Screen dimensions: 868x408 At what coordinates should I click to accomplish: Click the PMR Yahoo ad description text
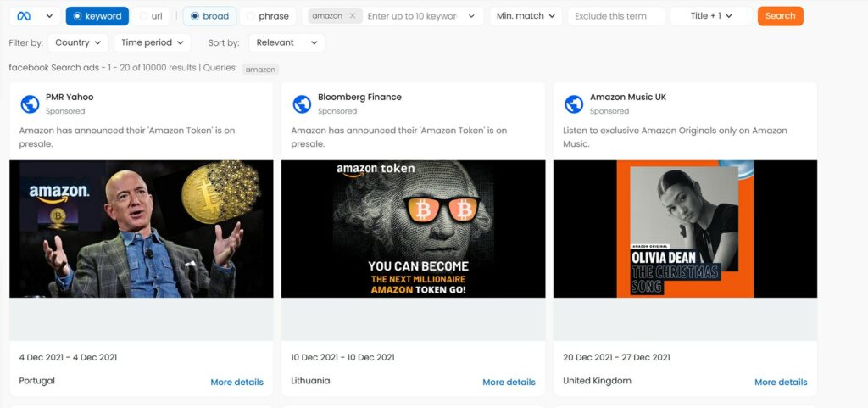[127, 137]
